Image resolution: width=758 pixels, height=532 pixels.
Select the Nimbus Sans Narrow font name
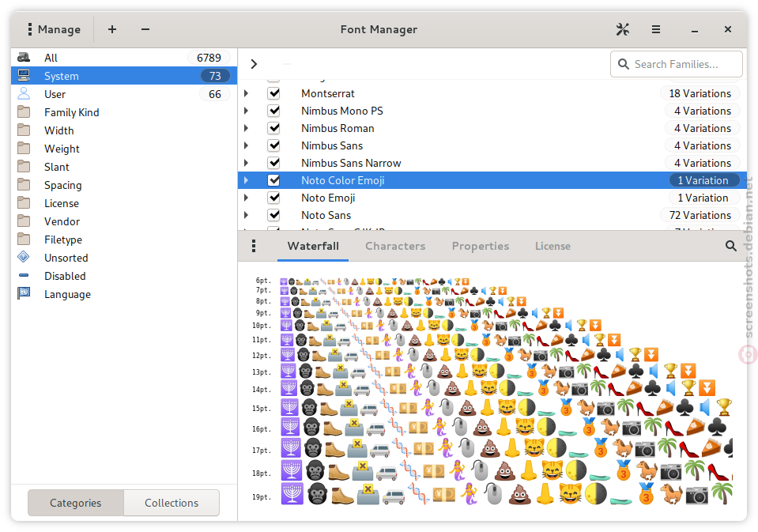pyautogui.click(x=351, y=163)
